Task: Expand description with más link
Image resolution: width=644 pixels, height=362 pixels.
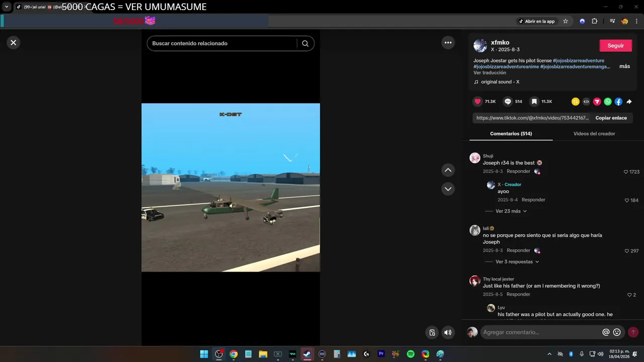Action: [x=624, y=66]
